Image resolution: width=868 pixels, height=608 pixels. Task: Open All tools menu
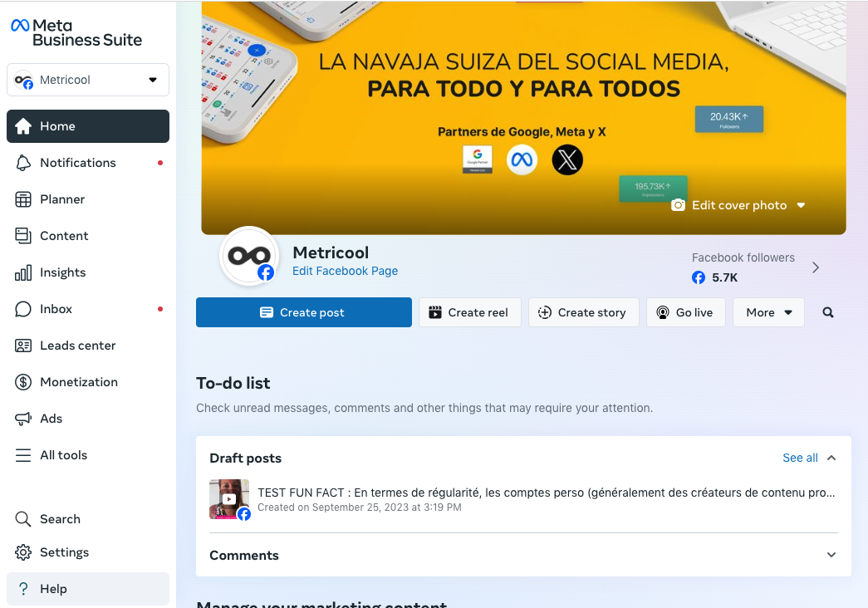pos(88,455)
